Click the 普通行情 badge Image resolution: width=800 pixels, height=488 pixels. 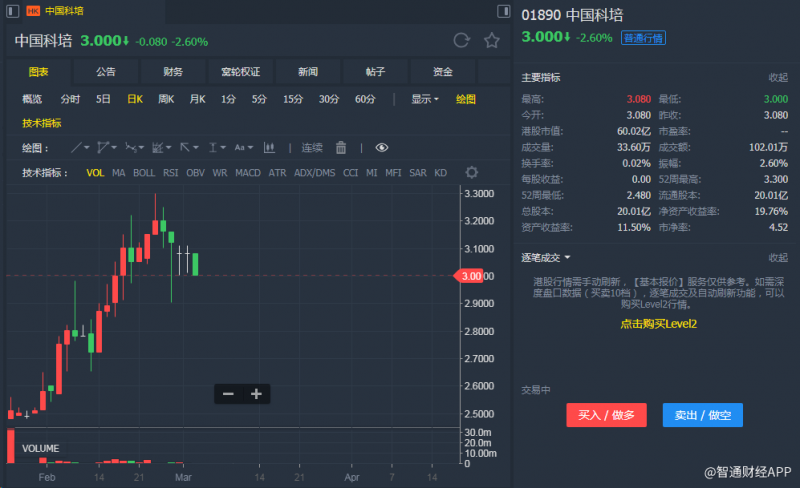click(x=643, y=38)
